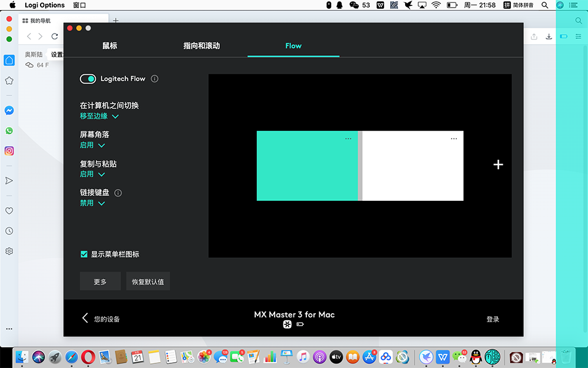Expand the 移至边缘 dropdown
The width and height of the screenshot is (588, 368).
tap(99, 117)
